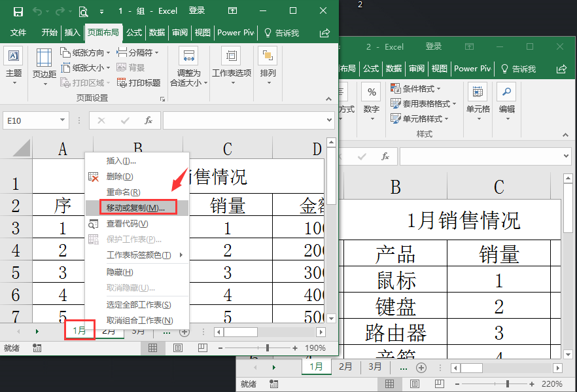Switch to 插入 tab in window 1
This screenshot has height=392, width=577.
click(72, 33)
